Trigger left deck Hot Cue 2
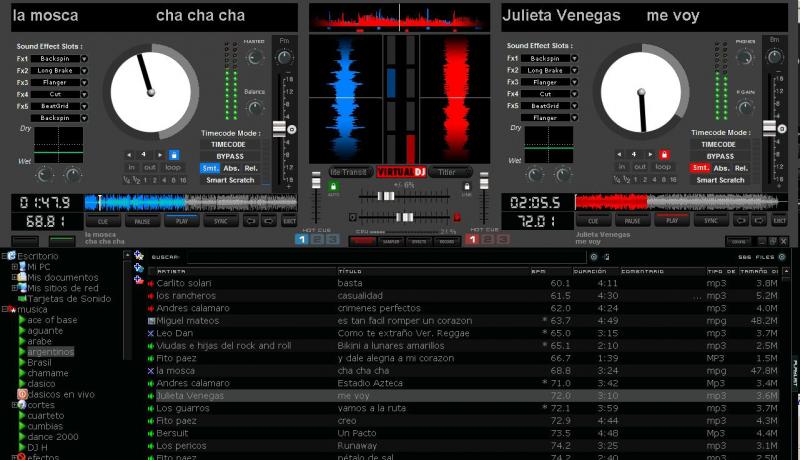This screenshot has width=800, height=460. click(317, 239)
